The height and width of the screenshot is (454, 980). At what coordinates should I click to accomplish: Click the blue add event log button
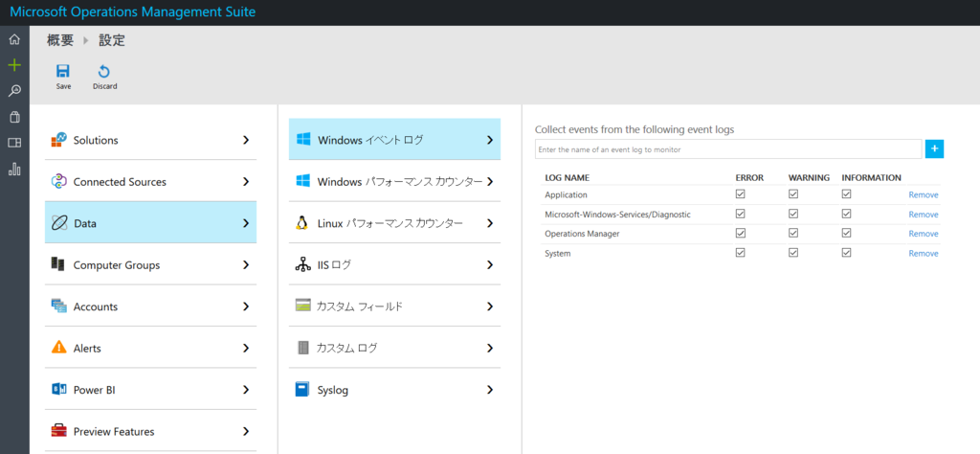934,148
